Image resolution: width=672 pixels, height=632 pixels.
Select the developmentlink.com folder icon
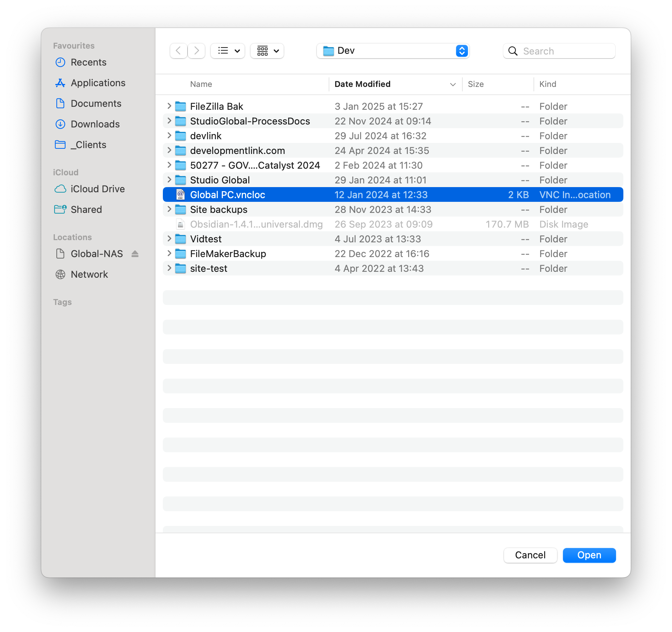click(181, 151)
